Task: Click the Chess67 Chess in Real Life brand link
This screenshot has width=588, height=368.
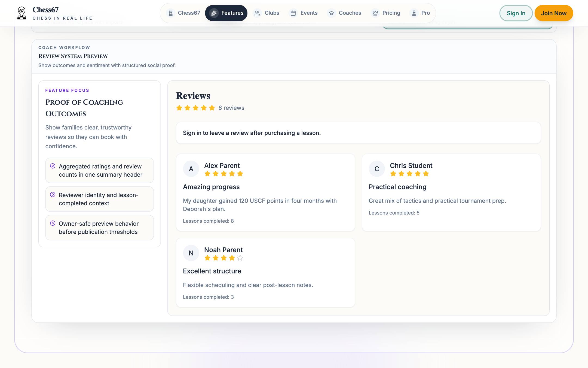Action: (55, 13)
